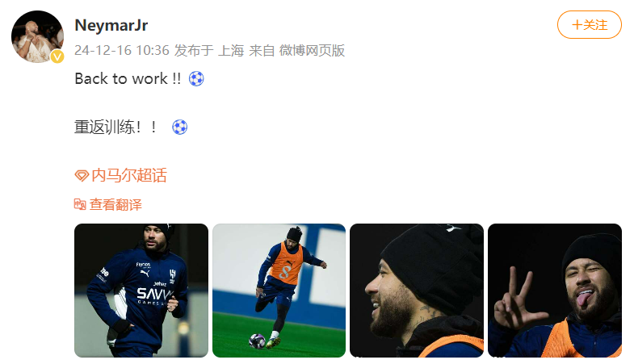Open the NeymarJr username link
634x364 pixels.
coord(111,26)
